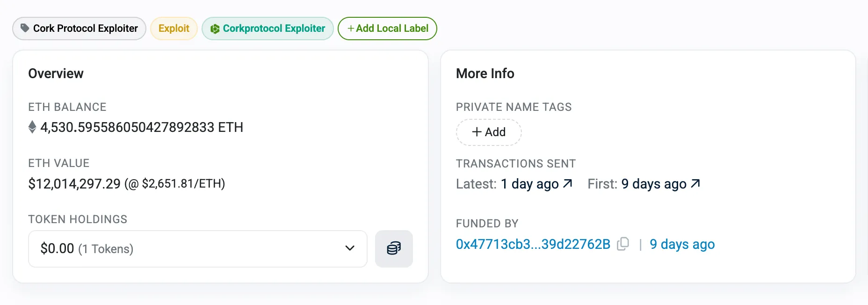
Task: Click the arrow icon after First '9 days ago'
Action: point(695,183)
